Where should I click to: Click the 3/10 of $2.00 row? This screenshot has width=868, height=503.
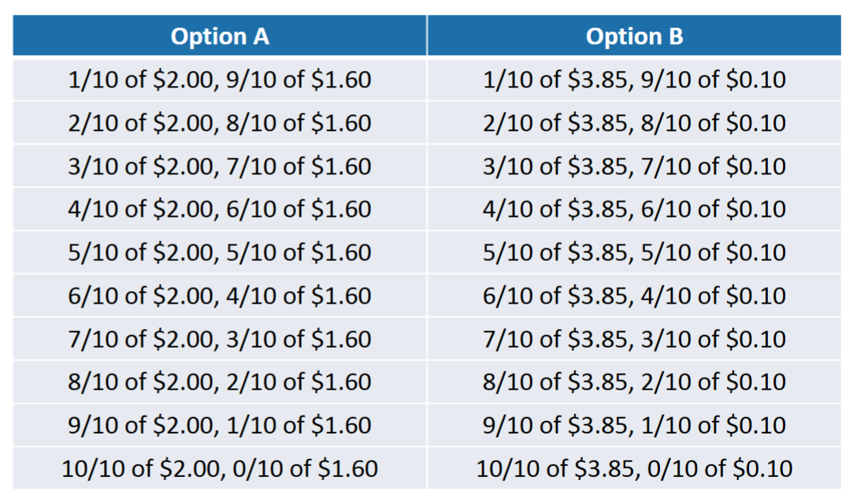[220, 166]
